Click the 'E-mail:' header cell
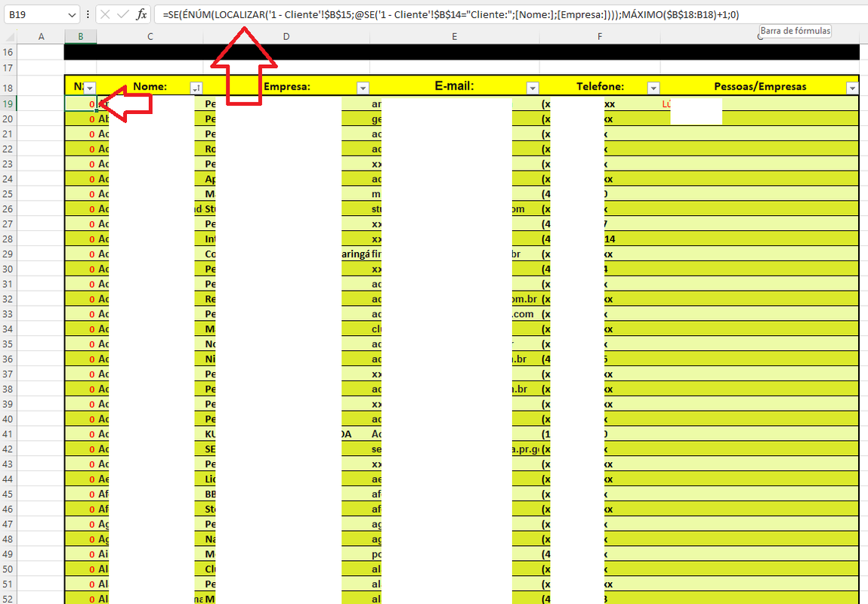Image resolution: width=868 pixels, height=604 pixels. (x=455, y=86)
